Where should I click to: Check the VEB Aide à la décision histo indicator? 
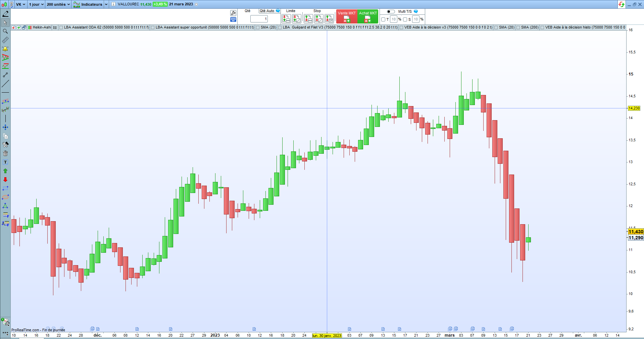tap(542, 28)
